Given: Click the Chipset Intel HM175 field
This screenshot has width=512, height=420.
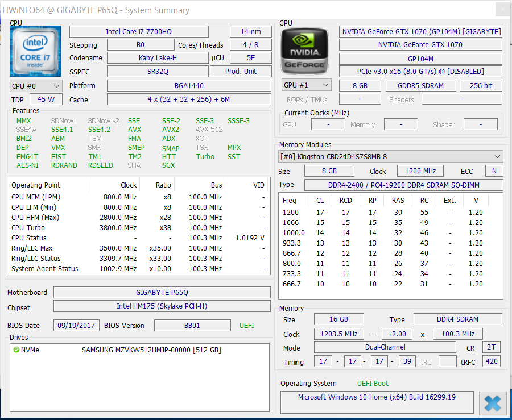Looking at the screenshot, I should [x=162, y=306].
